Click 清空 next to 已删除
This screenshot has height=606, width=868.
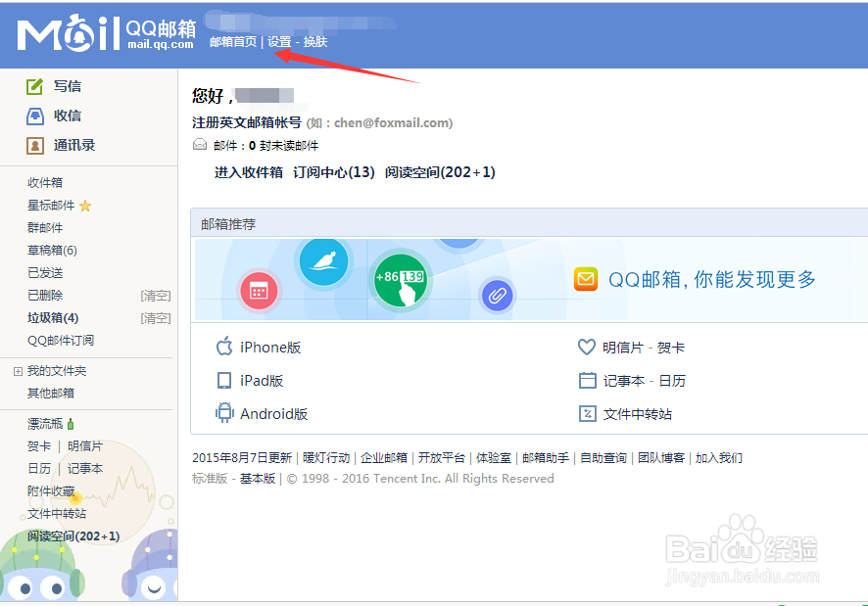[156, 296]
